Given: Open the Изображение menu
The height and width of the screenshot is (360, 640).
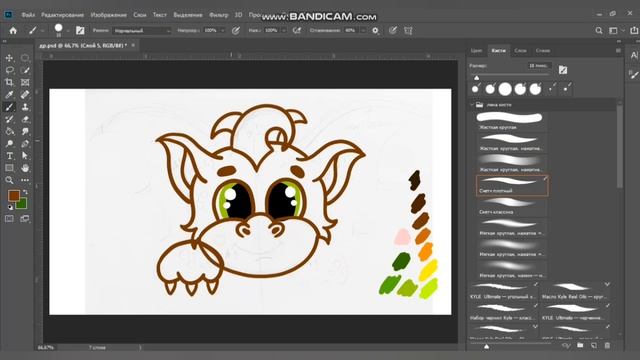Looking at the screenshot, I should point(108,15).
